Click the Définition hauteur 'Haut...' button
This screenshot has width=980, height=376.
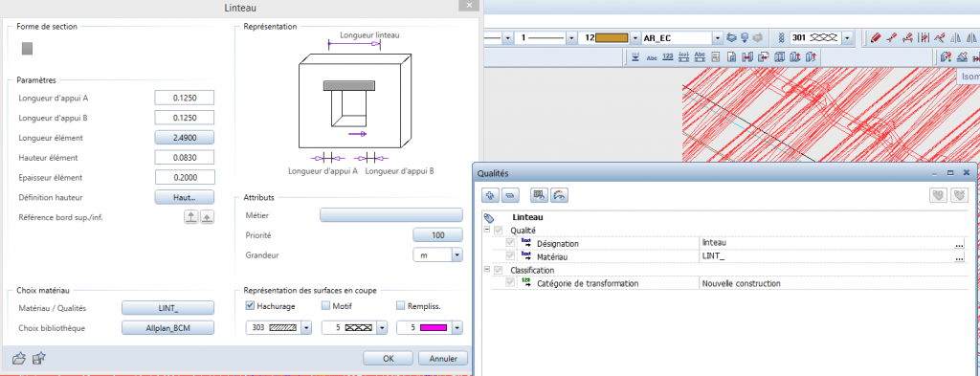185,197
